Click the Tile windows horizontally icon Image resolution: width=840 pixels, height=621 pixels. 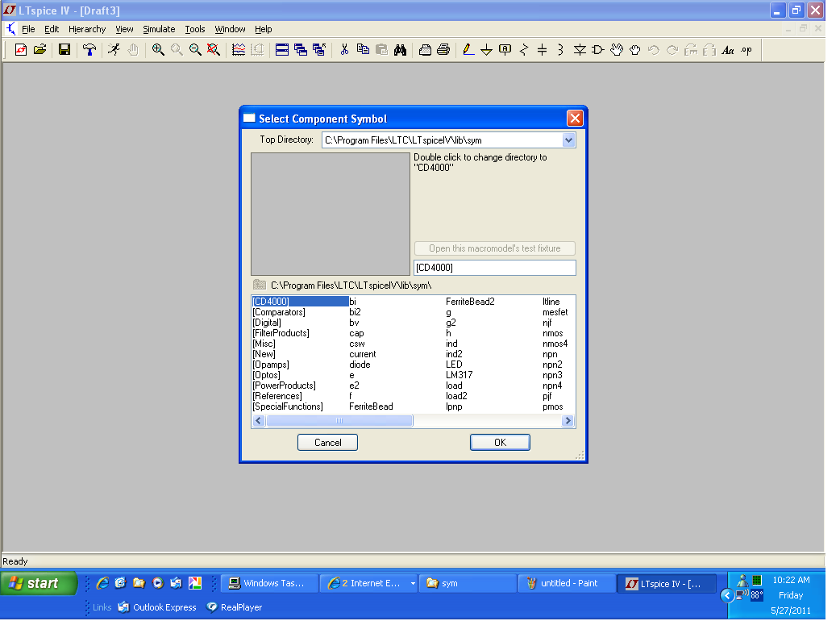click(x=282, y=50)
